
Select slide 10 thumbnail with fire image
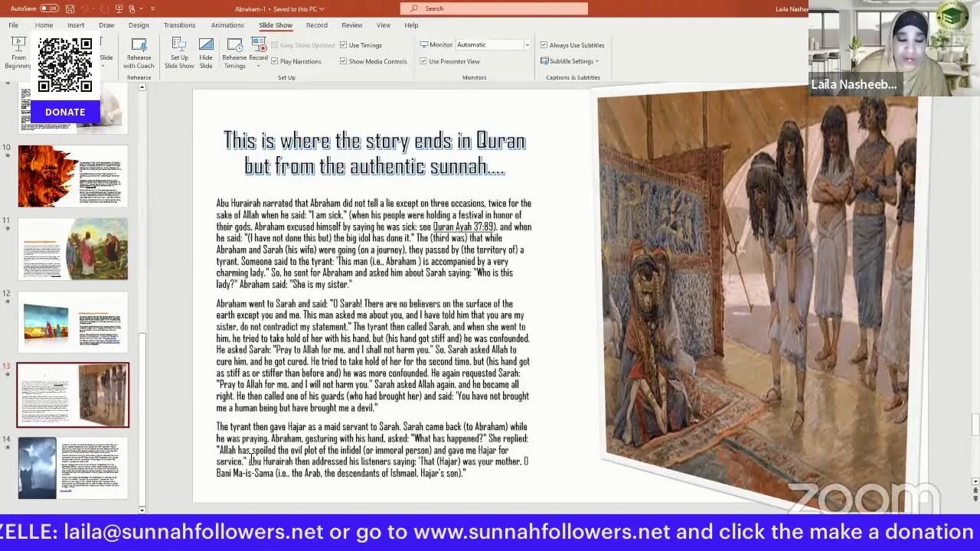(73, 176)
